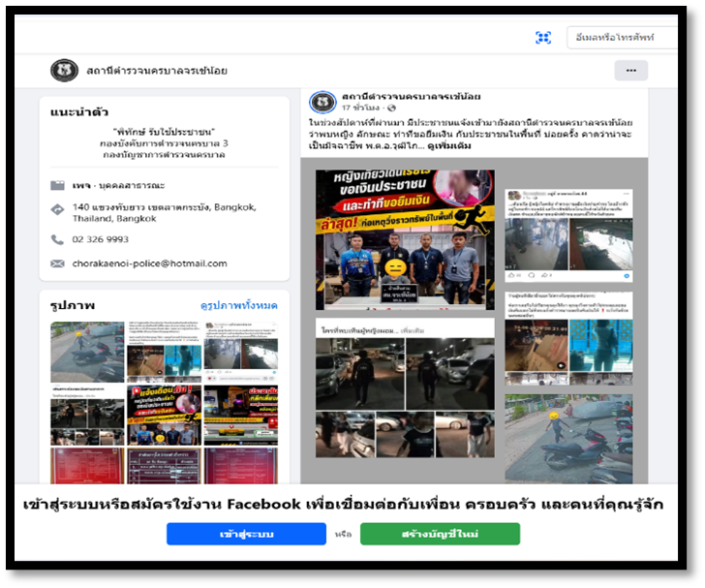This screenshot has width=705, height=588.
Task: Click the 'รูปภาพ' photos section heading
Action: pos(73,305)
